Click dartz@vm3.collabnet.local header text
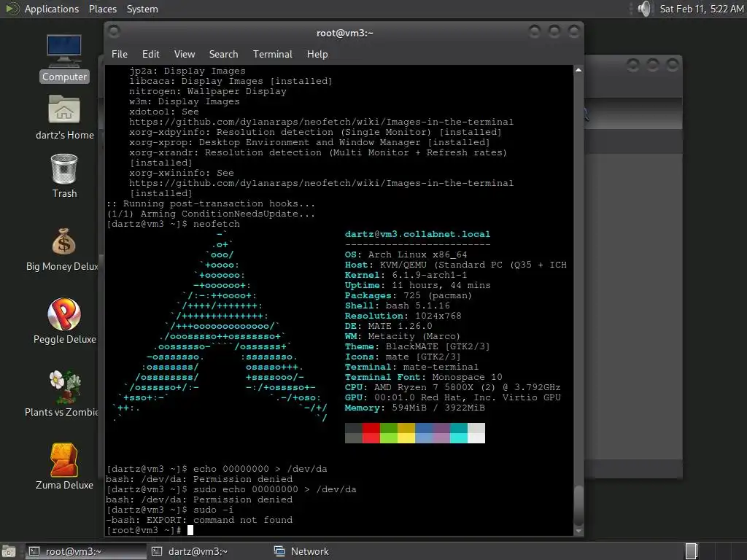The width and height of the screenshot is (747, 560). (x=417, y=234)
